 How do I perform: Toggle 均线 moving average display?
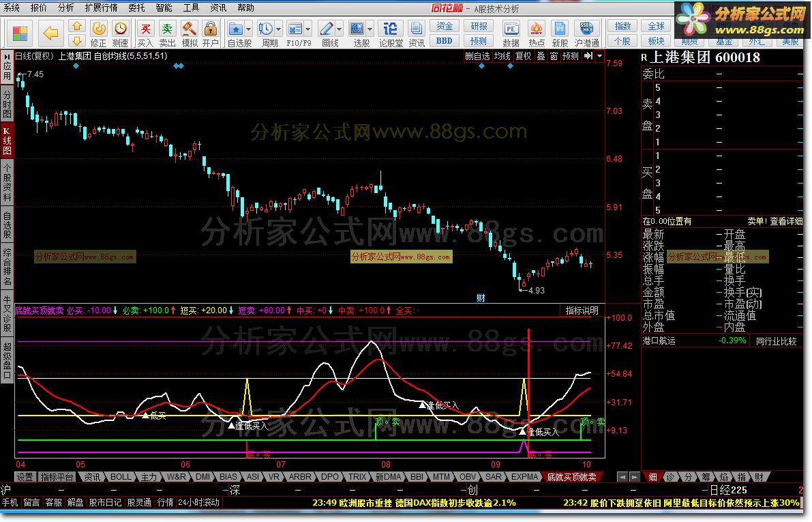click(x=502, y=55)
